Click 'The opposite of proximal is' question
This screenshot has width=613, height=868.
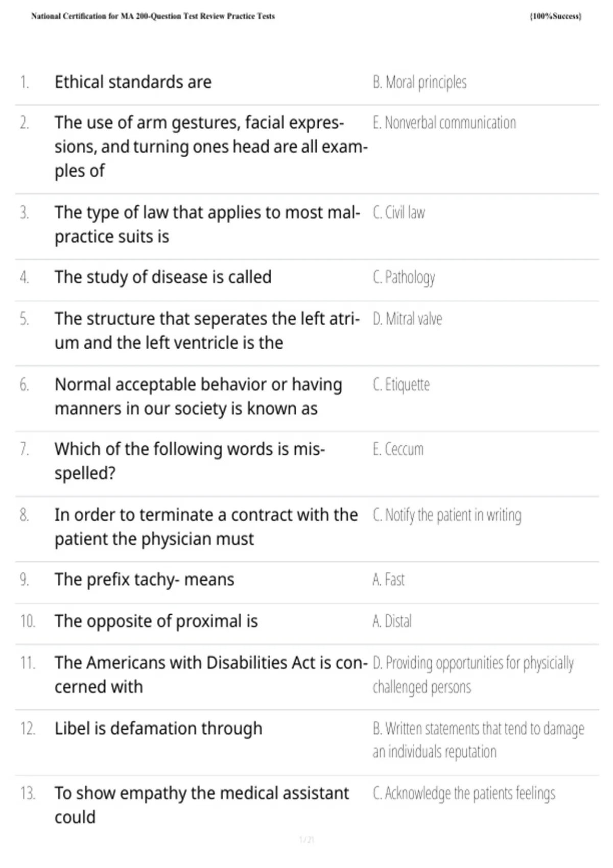(156, 621)
